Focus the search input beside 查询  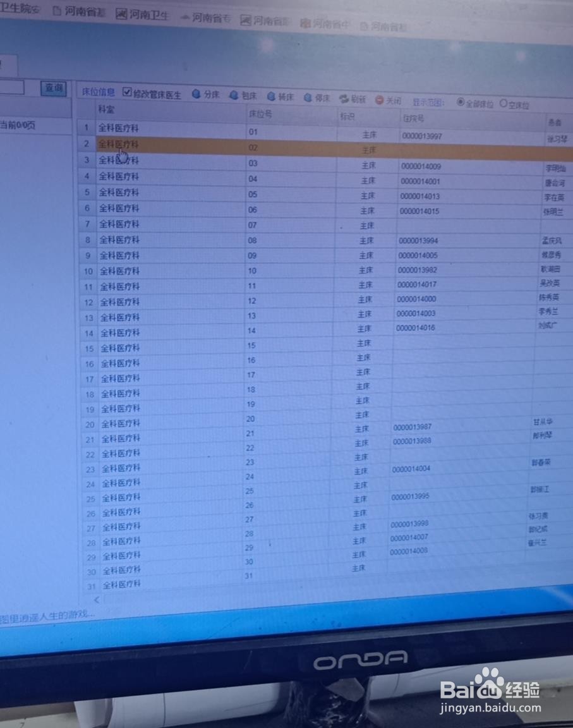coord(11,87)
